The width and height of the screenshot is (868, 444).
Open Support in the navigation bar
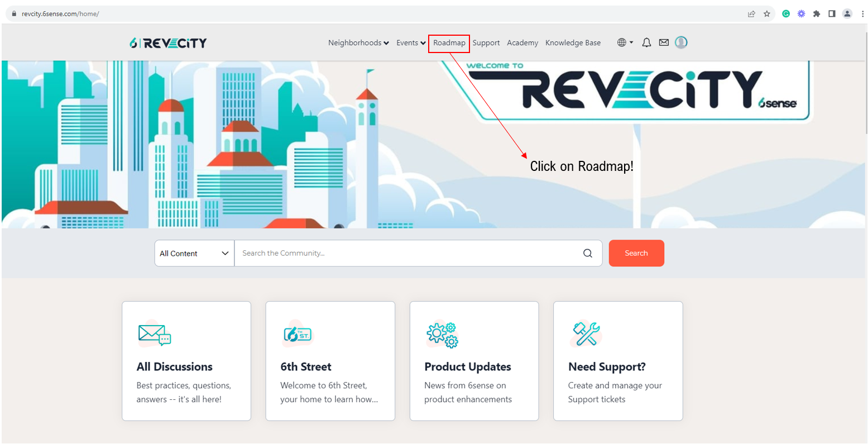click(486, 43)
